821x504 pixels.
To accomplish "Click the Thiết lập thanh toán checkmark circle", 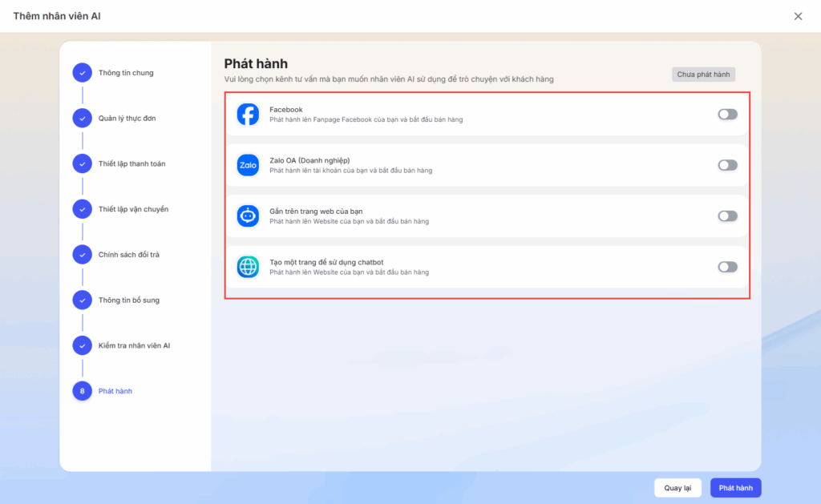I will [x=82, y=163].
